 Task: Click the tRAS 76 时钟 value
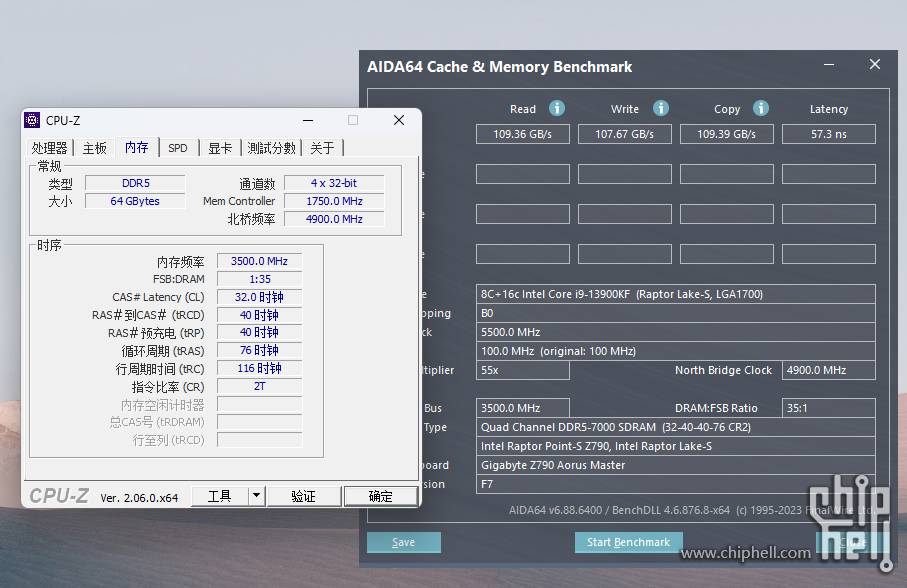(x=260, y=350)
